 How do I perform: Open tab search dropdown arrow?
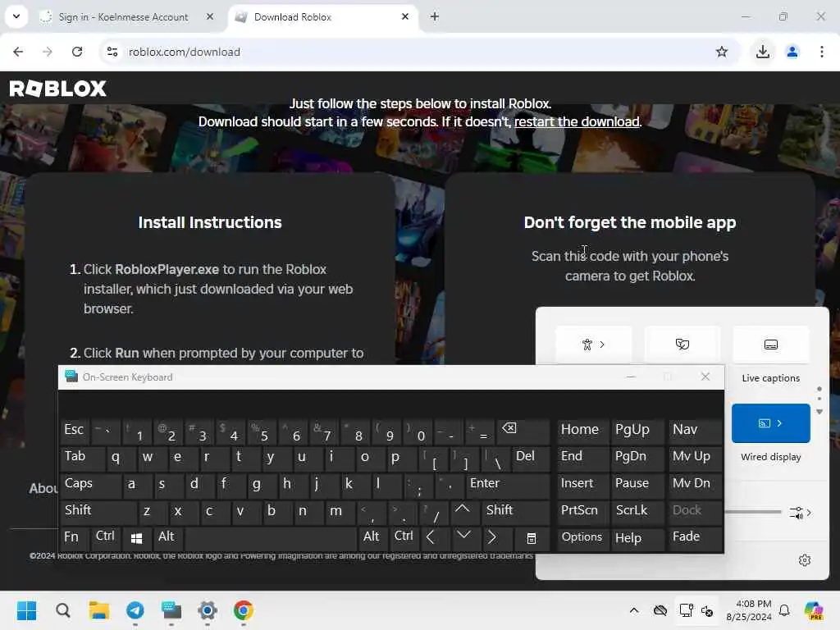click(16, 16)
